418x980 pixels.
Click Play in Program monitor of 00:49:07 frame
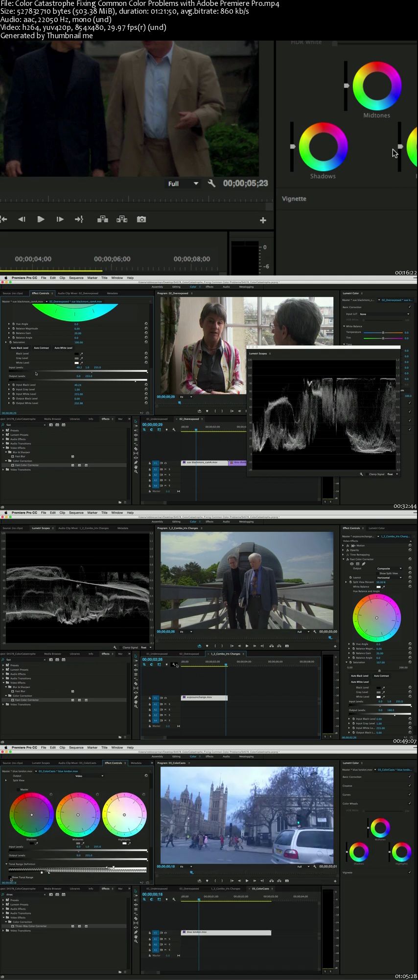(247, 646)
